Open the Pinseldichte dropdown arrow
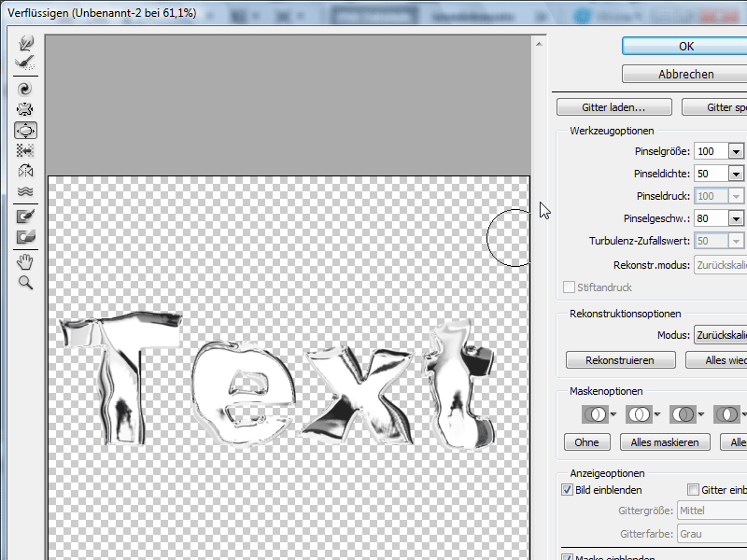The image size is (747, 560). (x=736, y=174)
